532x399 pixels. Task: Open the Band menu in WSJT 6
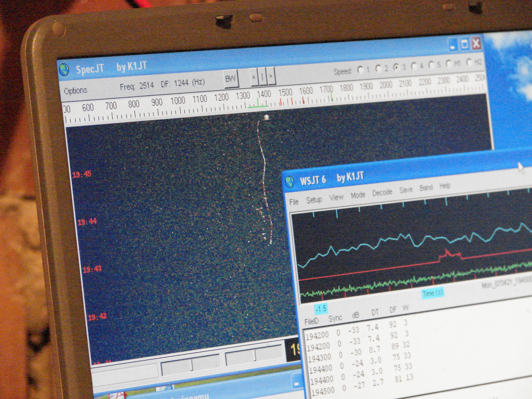(x=426, y=188)
